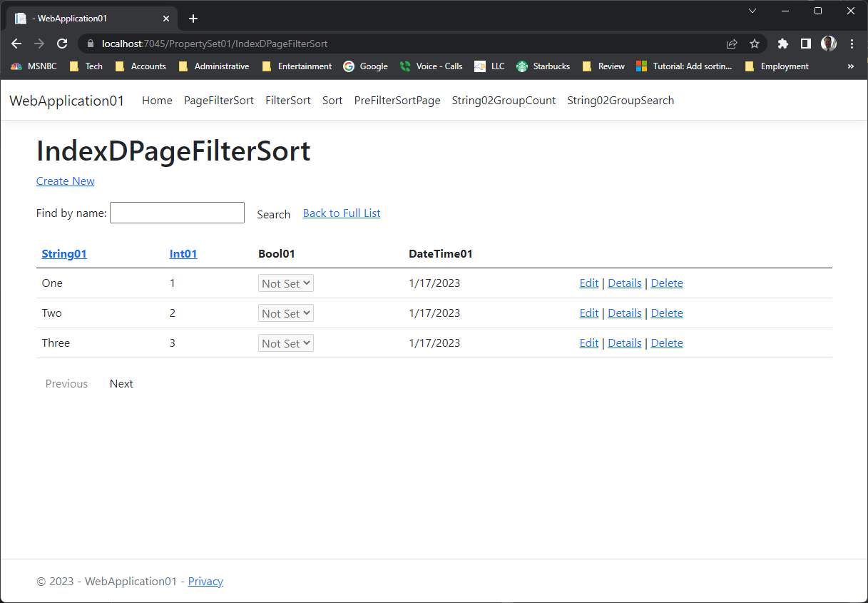Toggle the browser side panel icon
This screenshot has height=603, width=868.
coord(806,44)
